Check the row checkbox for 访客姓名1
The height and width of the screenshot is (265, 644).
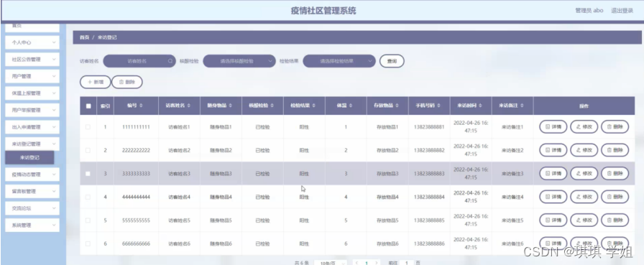(88, 127)
